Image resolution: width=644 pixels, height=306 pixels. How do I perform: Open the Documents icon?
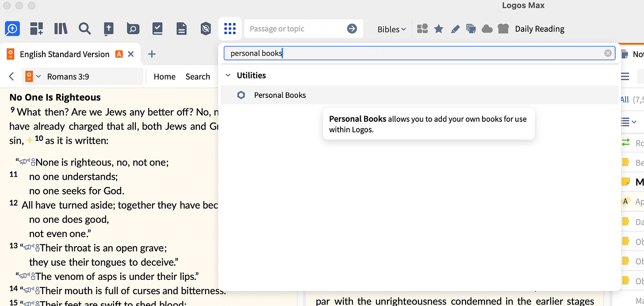pyautogui.click(x=181, y=28)
